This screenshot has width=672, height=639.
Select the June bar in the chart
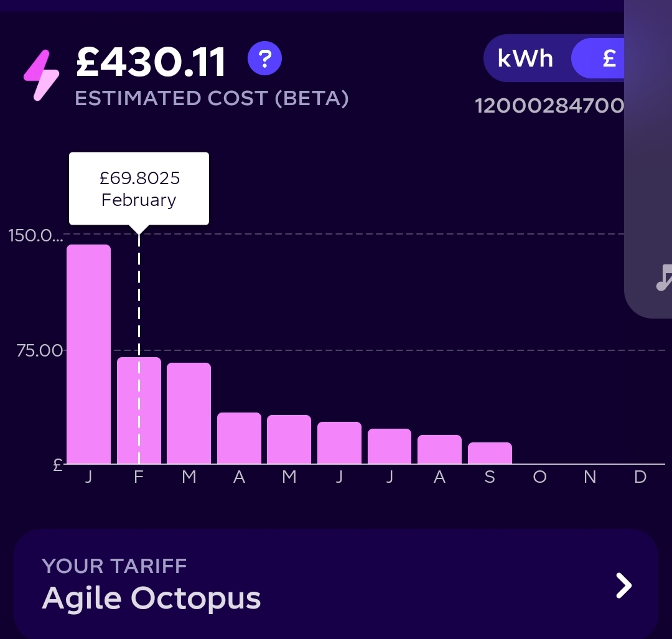[340, 443]
